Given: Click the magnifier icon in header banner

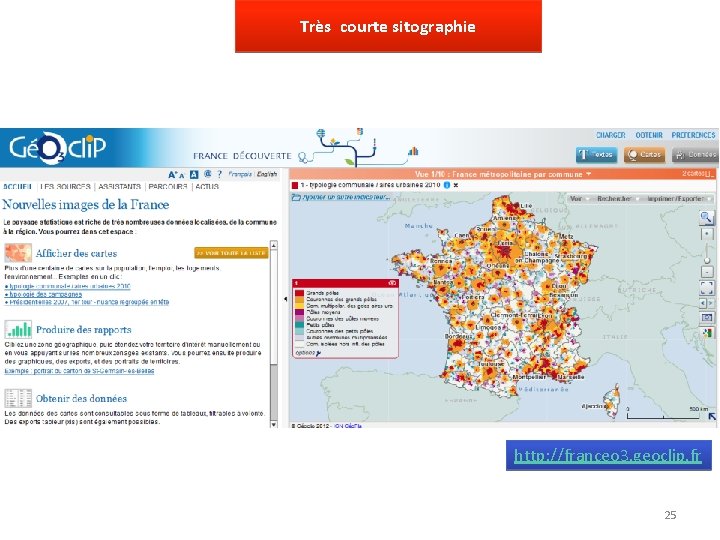Looking at the screenshot, I should click(303, 158).
